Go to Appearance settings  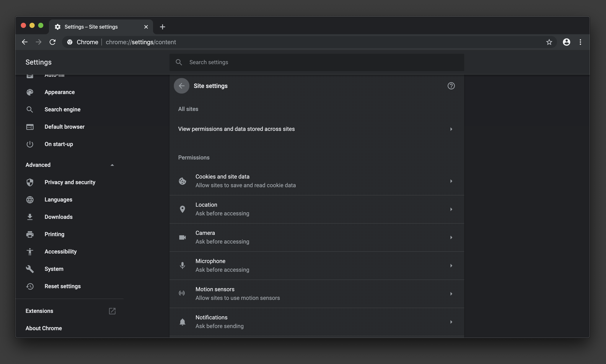(60, 92)
